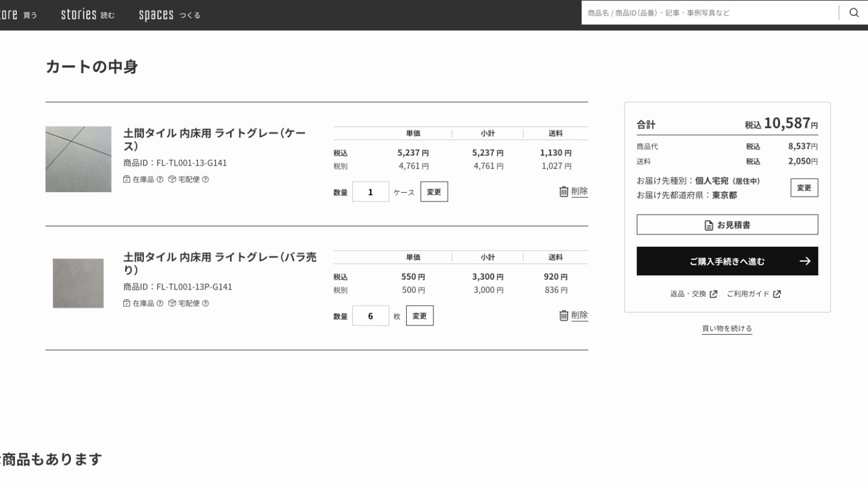Click 変更 button for 枚 quantity
The width and height of the screenshot is (868, 488).
420,316
